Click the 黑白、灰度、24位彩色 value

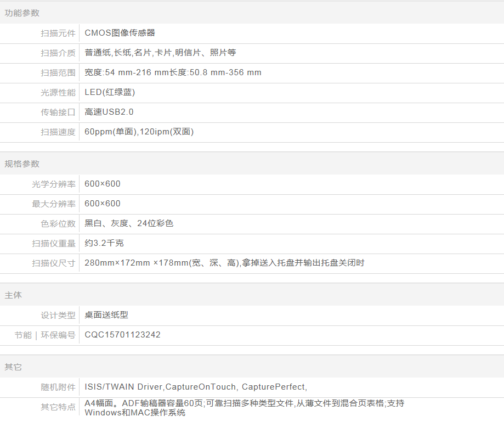(129, 223)
